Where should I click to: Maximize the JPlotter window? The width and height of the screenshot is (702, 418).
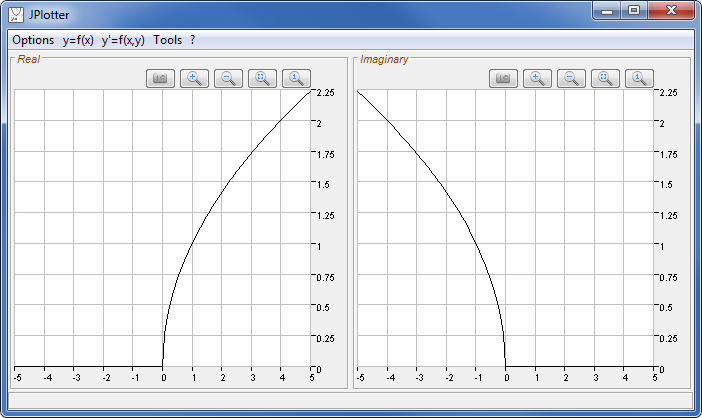(633, 11)
